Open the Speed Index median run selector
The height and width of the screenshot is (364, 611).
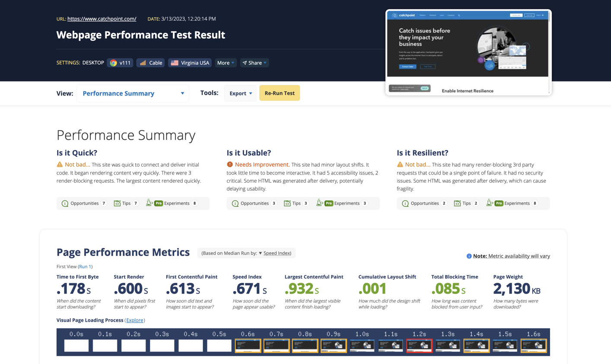click(277, 253)
